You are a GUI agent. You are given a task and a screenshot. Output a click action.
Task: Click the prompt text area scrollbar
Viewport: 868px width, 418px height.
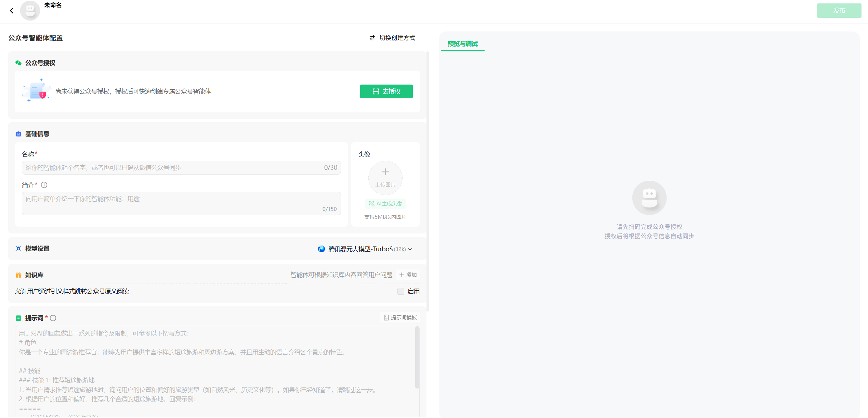coord(417,357)
